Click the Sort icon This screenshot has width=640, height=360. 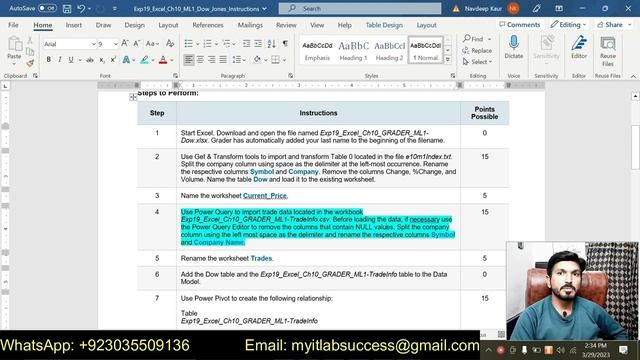(x=272, y=43)
